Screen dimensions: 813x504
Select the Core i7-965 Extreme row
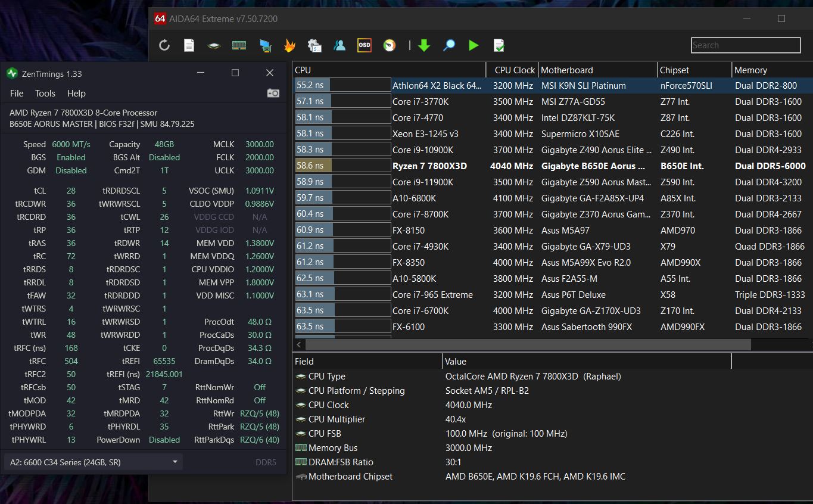coord(553,294)
